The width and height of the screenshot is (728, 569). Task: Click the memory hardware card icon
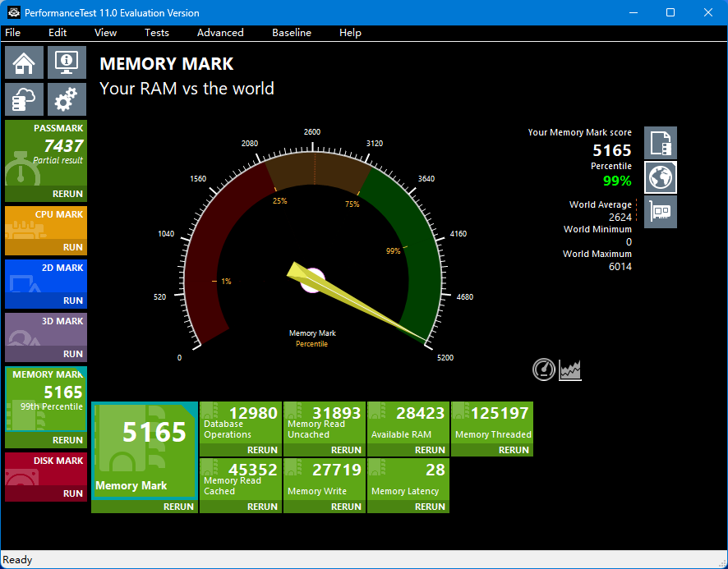click(661, 212)
